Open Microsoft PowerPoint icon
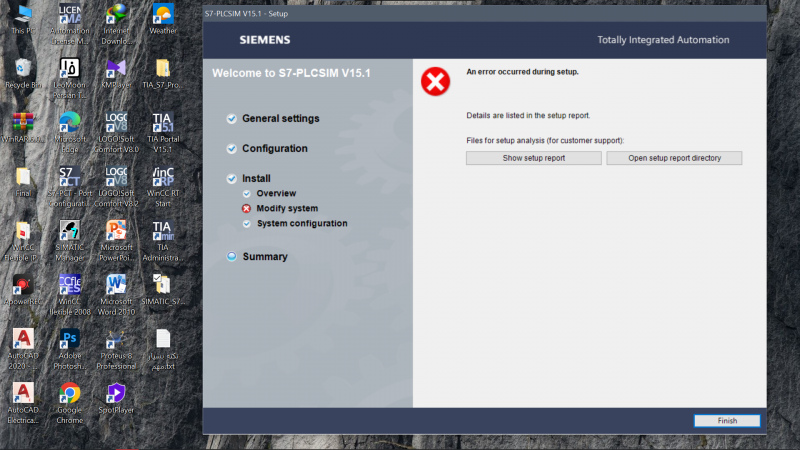 pyautogui.click(x=116, y=241)
